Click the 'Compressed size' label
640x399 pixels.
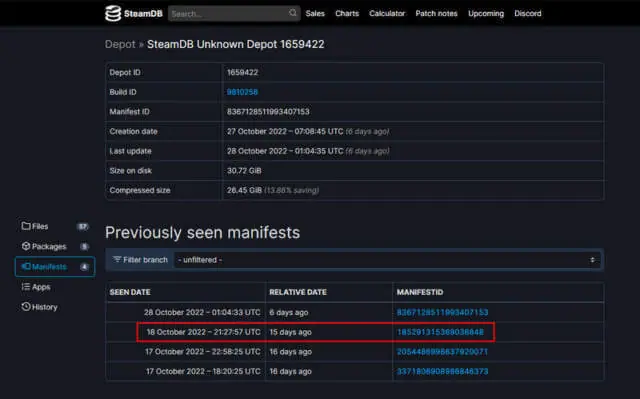click(140, 190)
